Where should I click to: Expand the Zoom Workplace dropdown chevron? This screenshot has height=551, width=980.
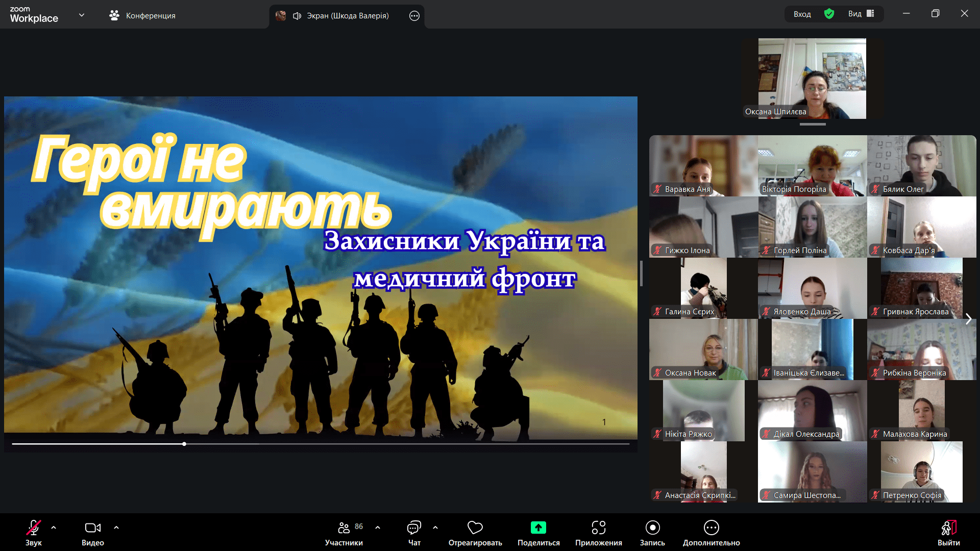pyautogui.click(x=82, y=15)
